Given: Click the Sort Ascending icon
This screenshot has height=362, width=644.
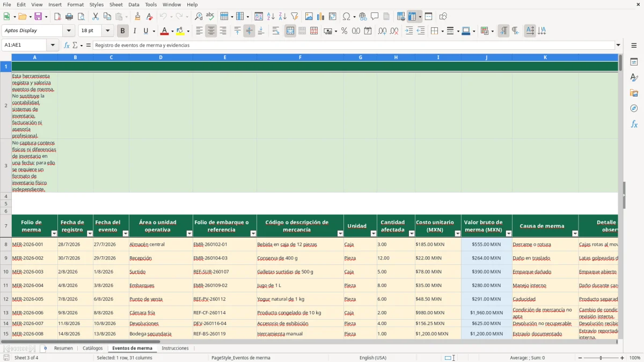Looking at the screenshot, I should click(x=271, y=17).
